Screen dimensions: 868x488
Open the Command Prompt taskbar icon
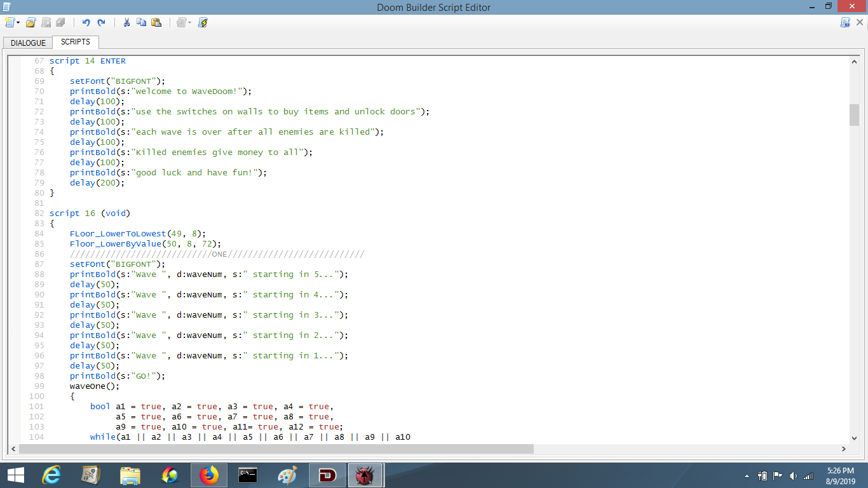(248, 475)
